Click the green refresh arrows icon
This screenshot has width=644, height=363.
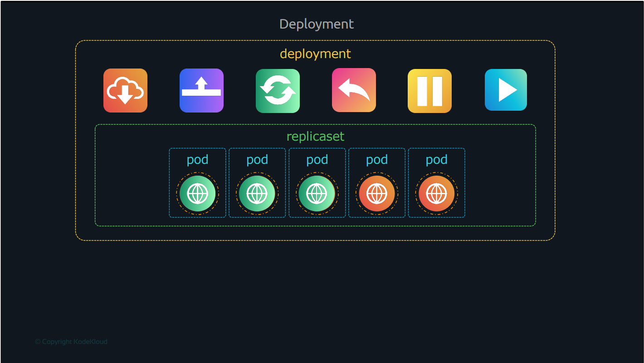click(x=278, y=91)
